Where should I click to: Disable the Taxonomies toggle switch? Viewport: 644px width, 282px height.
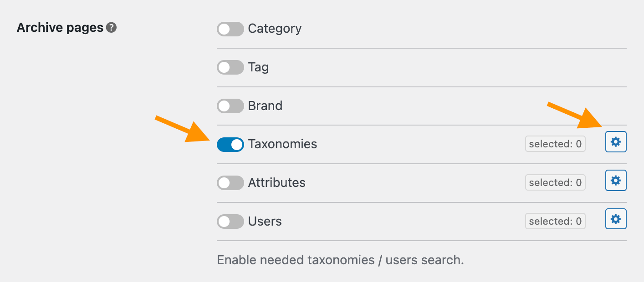coord(230,145)
